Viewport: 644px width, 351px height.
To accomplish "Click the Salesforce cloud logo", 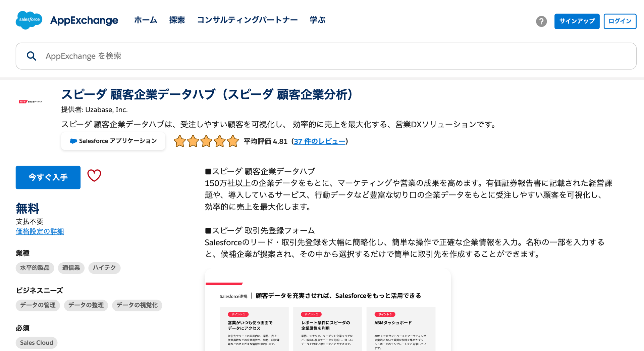I will coord(29,20).
